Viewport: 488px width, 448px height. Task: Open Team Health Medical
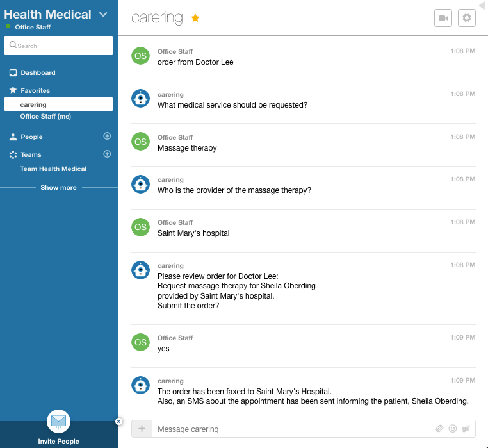click(x=53, y=169)
